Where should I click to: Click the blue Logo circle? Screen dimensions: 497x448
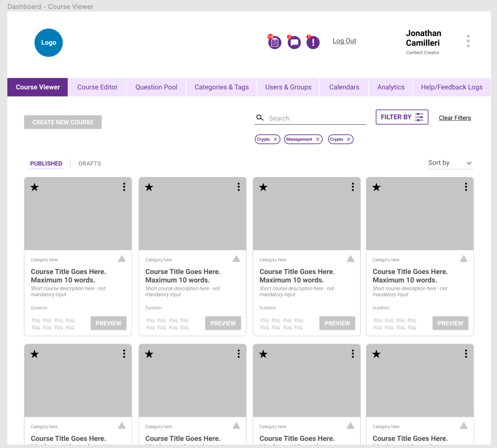48,43
